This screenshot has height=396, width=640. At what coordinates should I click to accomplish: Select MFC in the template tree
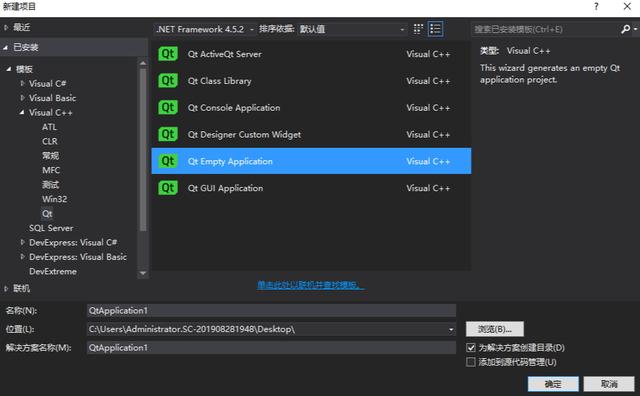tap(51, 170)
